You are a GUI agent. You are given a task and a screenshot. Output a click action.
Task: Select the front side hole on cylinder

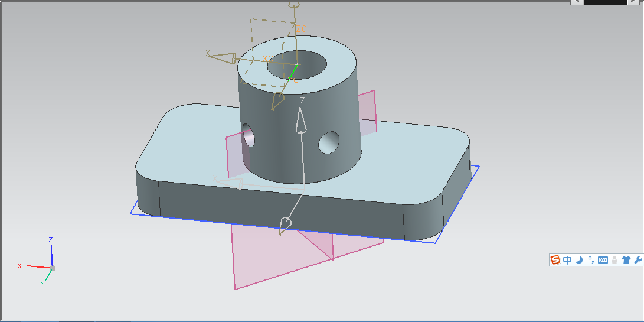(329, 142)
